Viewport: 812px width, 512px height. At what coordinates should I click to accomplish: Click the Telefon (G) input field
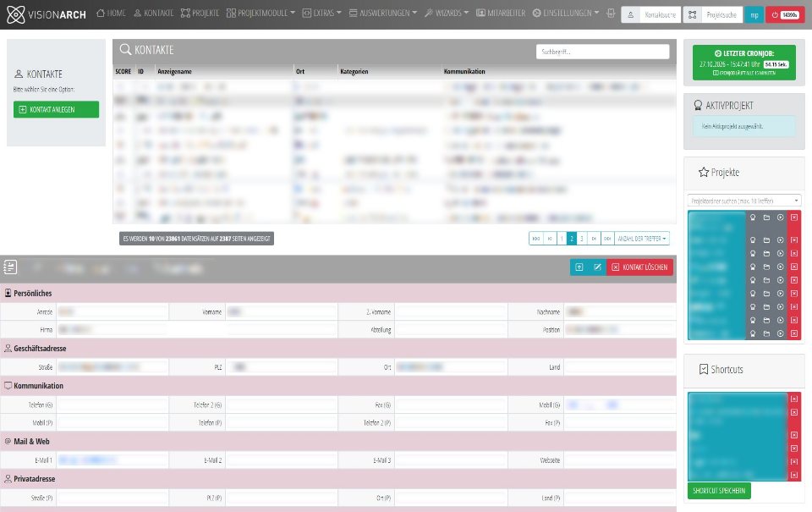(x=112, y=405)
